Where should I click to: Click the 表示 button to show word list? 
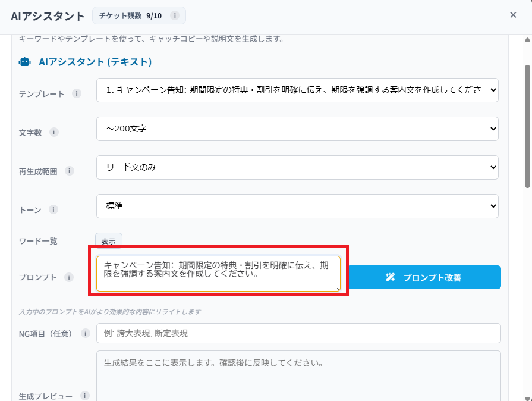click(109, 241)
